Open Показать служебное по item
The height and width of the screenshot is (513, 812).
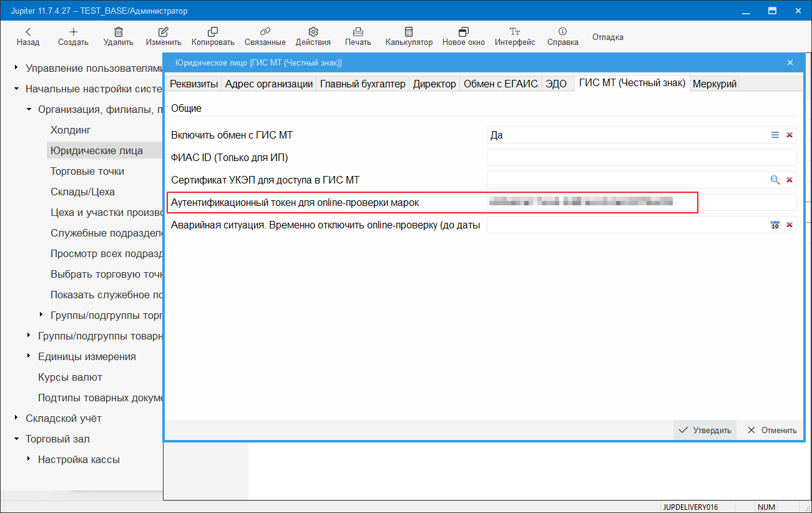[106, 295]
